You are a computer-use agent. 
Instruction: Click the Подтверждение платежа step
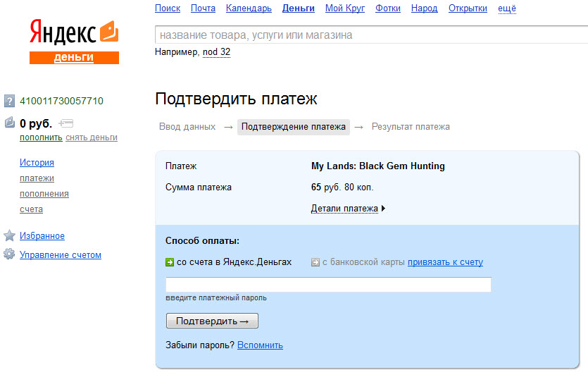point(293,127)
